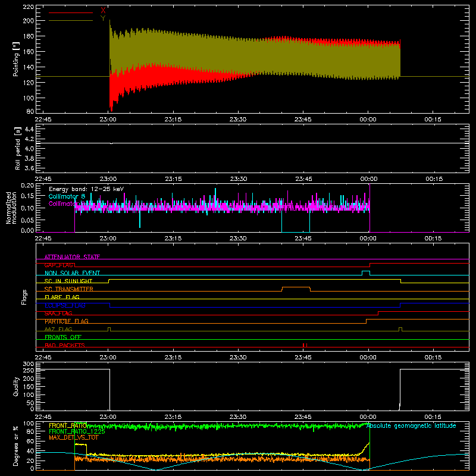Click the 'Pointing' vertical axis title
The image size is (476, 476).
point(16,59)
